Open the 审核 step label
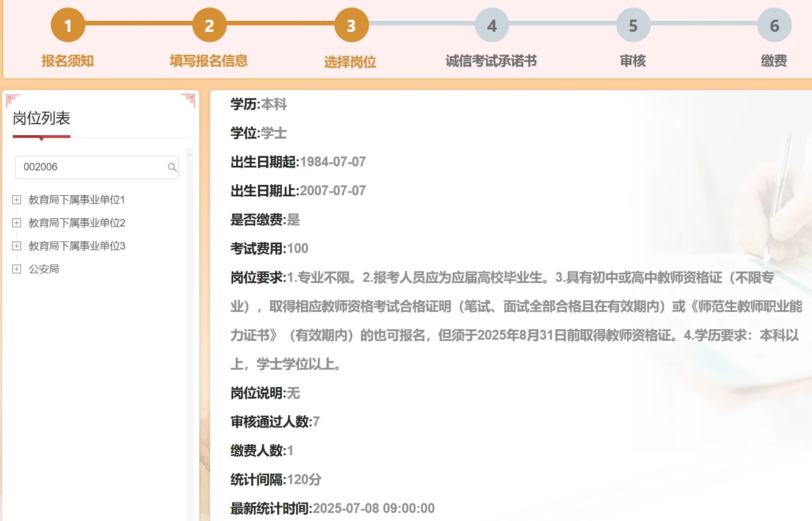Screen dimensions: 812x521 tap(633, 61)
